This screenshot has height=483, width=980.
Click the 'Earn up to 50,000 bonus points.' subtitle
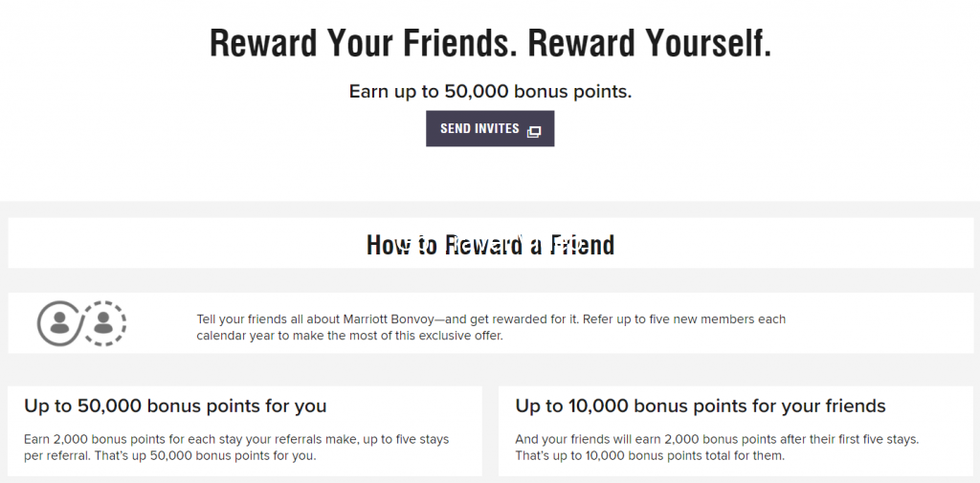tap(490, 92)
